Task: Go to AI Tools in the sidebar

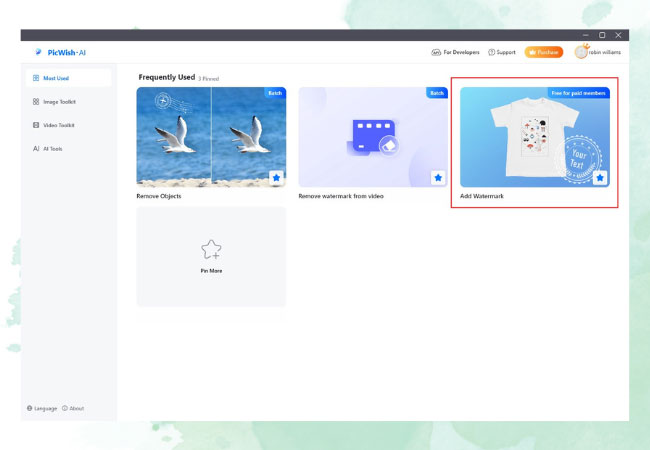Action: point(52,148)
